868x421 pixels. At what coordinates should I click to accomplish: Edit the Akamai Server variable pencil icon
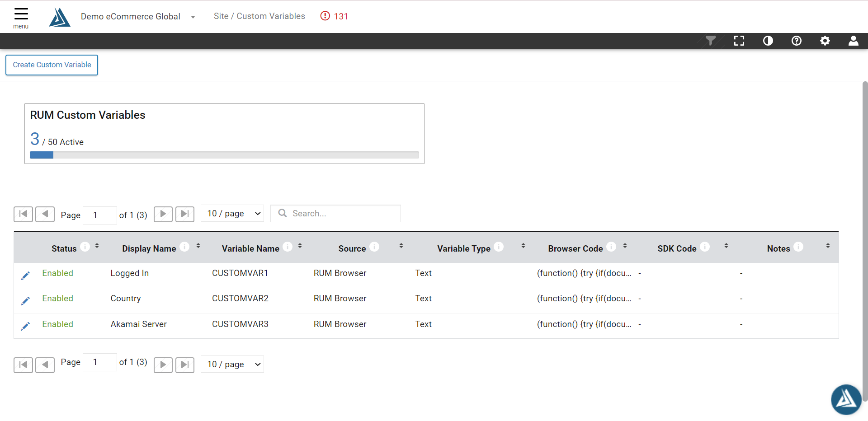point(26,326)
